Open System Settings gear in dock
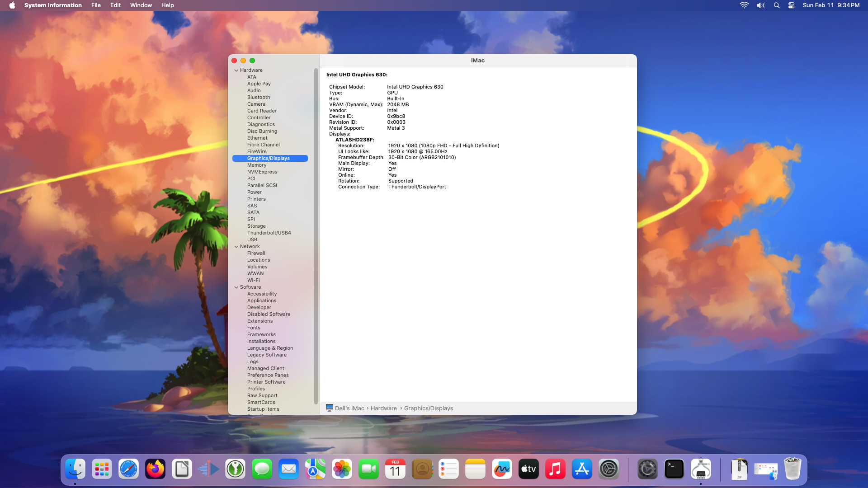This screenshot has height=488, width=868. (x=609, y=469)
